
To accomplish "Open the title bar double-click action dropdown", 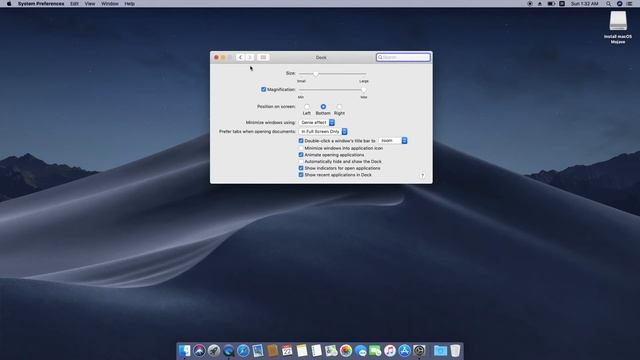I will [393, 140].
